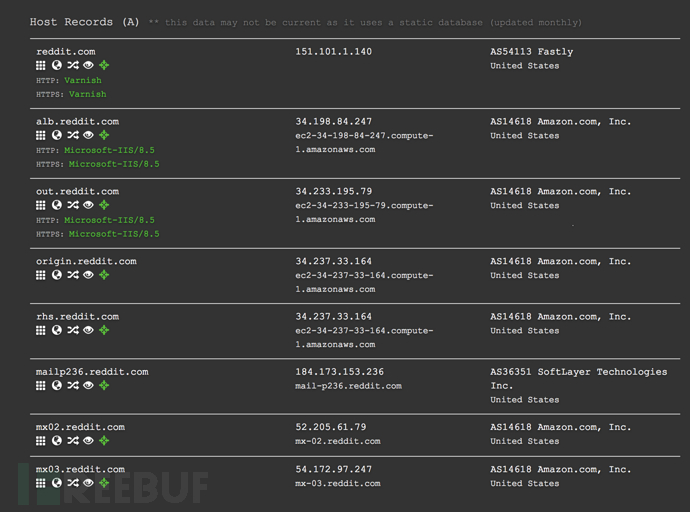
Task: Click eye icon under mailp236.reddit.com
Action: pyautogui.click(x=88, y=385)
